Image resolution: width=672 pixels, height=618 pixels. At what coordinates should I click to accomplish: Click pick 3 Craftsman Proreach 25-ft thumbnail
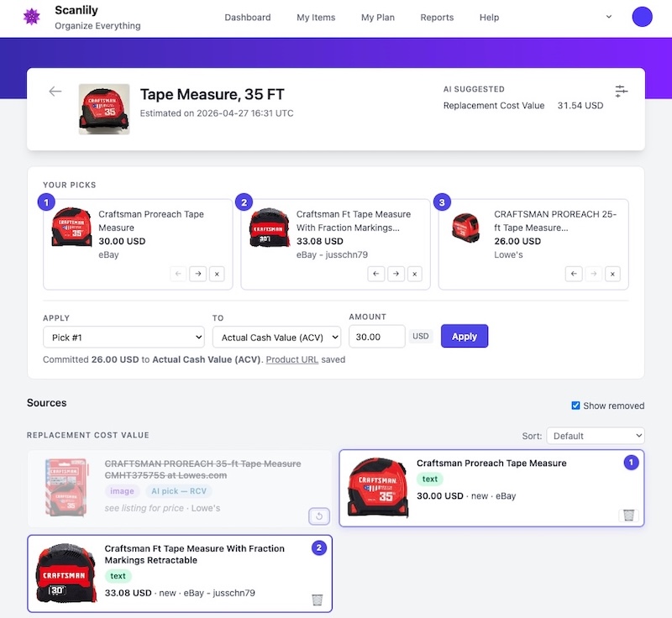[x=465, y=228]
